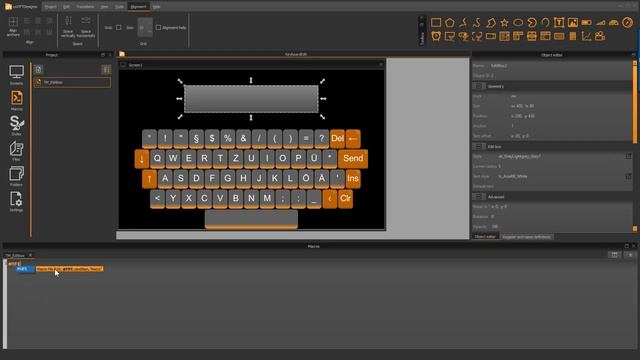Switch to Register and name definitions tab
The width and height of the screenshot is (640, 360).
coord(527,237)
